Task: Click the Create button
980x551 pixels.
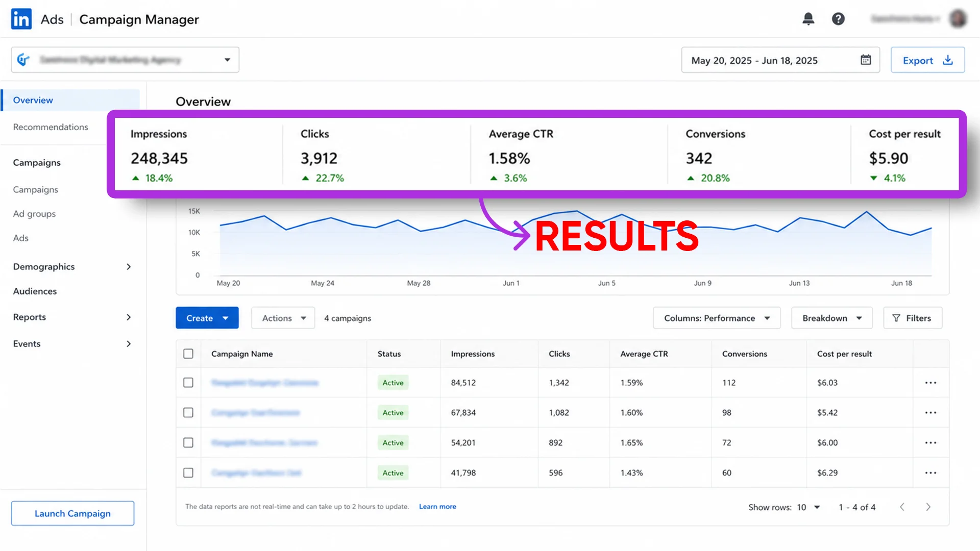Action: pyautogui.click(x=207, y=318)
